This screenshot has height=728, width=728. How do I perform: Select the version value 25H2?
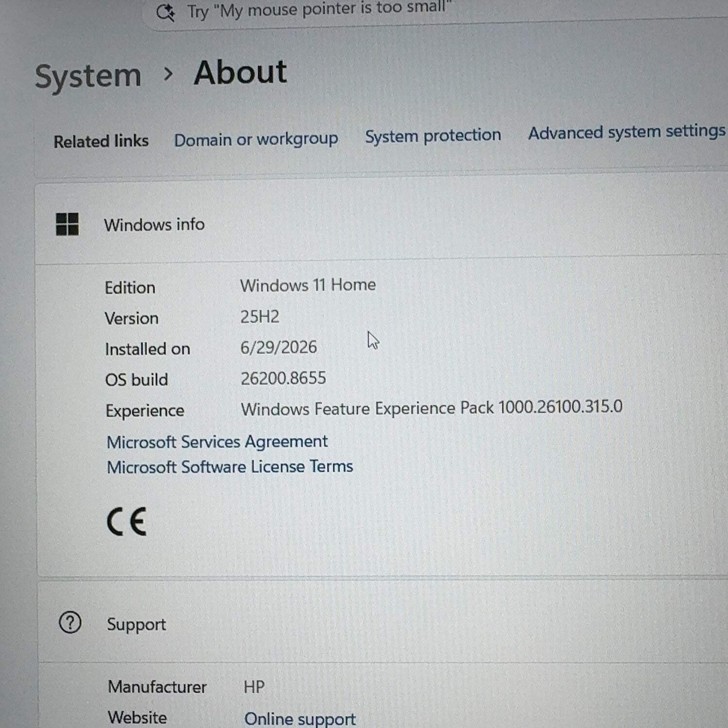click(260, 317)
